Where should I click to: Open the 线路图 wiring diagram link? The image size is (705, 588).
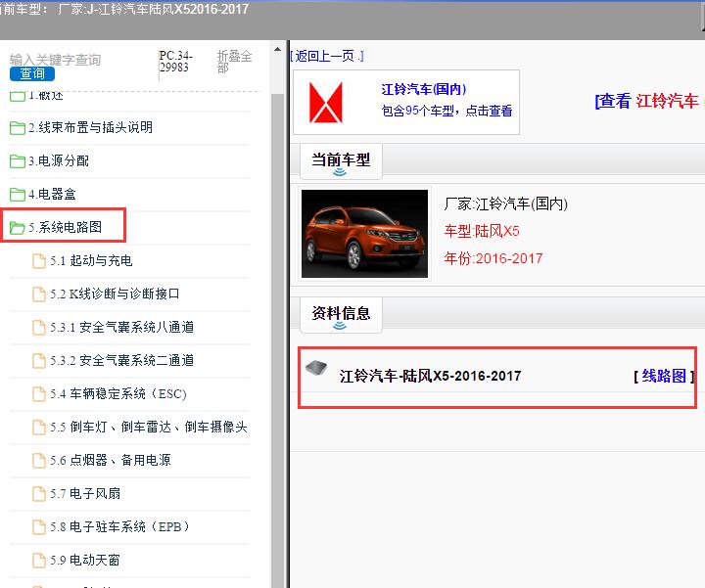coord(664,376)
